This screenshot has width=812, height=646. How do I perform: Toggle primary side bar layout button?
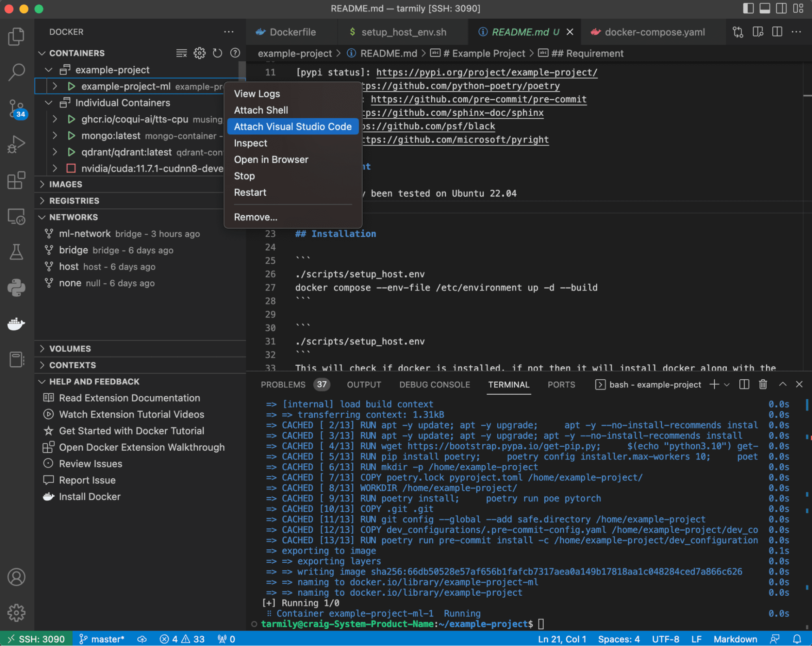748,9
